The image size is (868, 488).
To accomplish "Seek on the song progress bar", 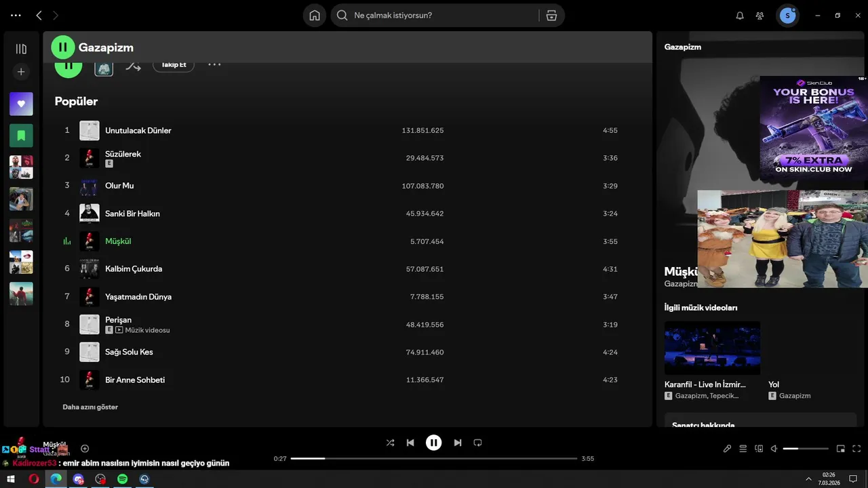I will (x=434, y=459).
